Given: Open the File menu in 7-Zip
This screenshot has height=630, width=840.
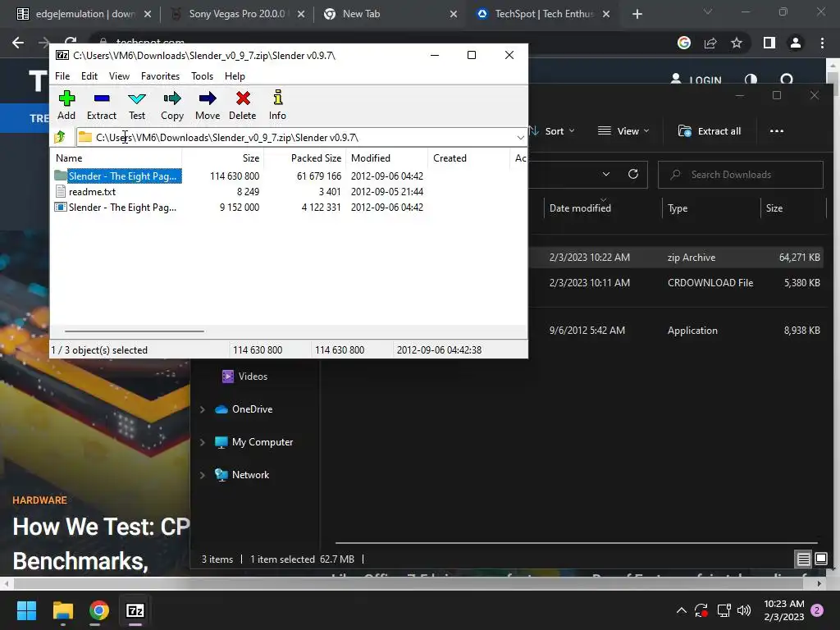Looking at the screenshot, I should click(62, 76).
